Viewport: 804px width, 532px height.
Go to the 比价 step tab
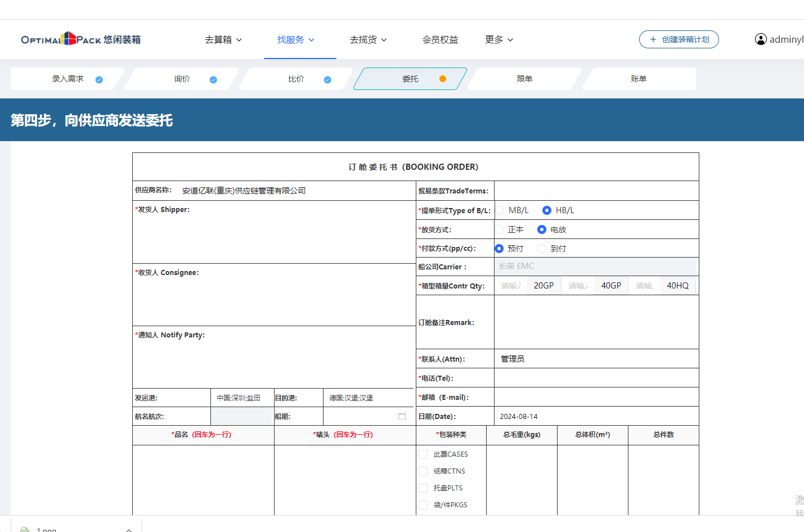pos(296,79)
